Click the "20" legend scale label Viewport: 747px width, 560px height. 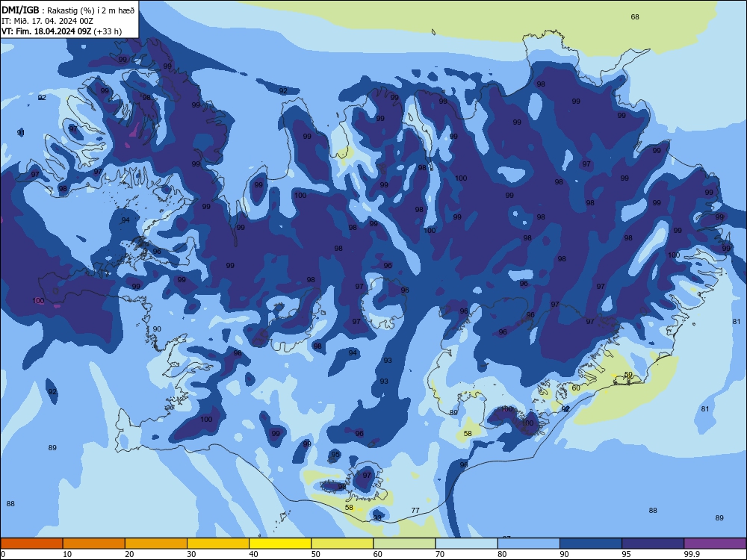point(129,554)
